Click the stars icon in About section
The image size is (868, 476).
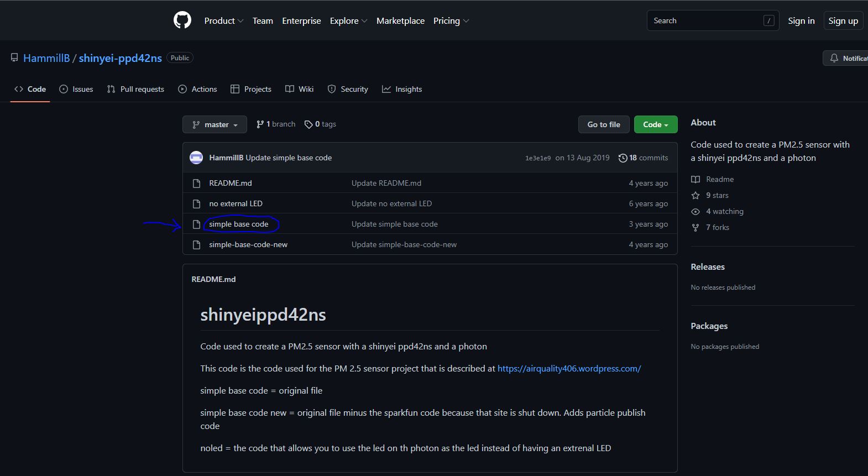coord(696,195)
